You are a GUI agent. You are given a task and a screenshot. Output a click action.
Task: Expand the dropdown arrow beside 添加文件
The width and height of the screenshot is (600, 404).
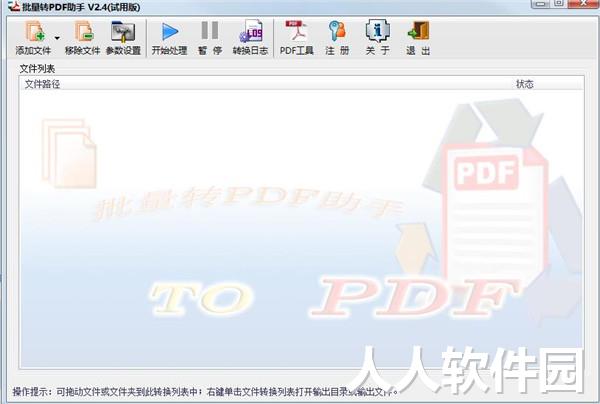[57, 38]
